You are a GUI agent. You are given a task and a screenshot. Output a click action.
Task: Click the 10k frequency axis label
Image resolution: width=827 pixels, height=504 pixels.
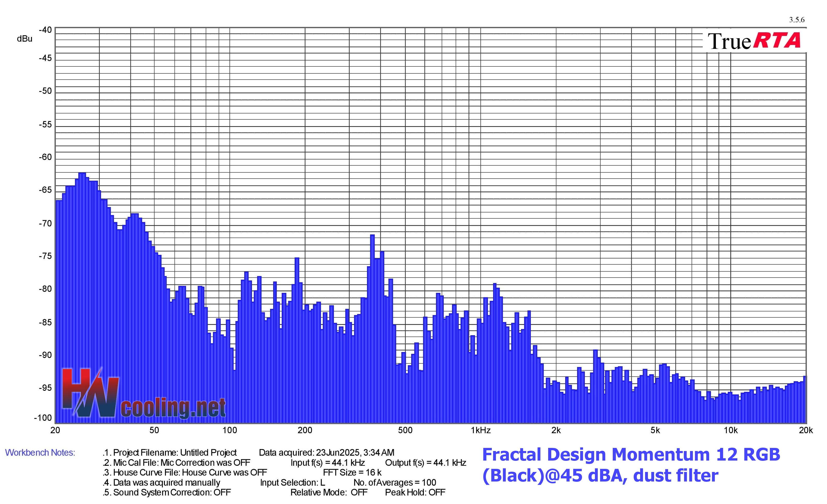point(731,430)
